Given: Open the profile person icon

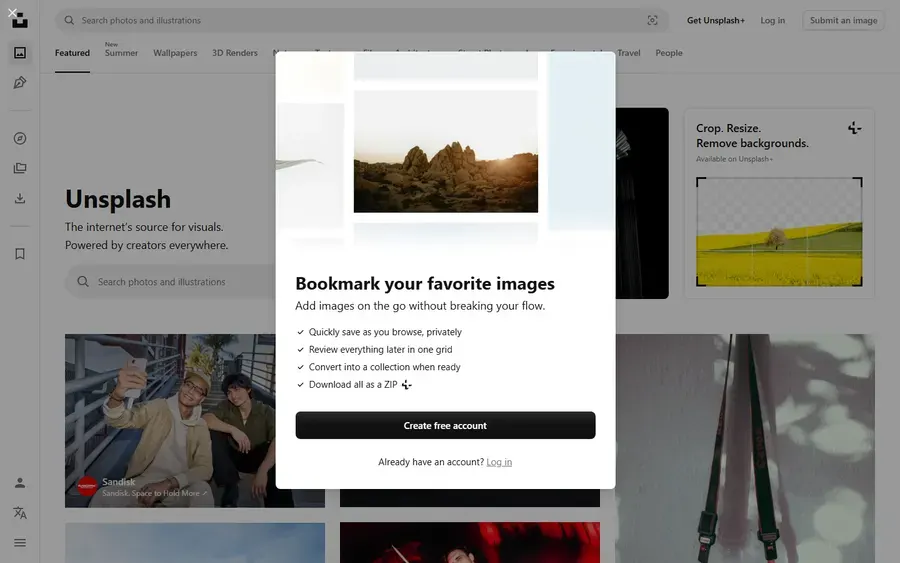Looking at the screenshot, I should [x=20, y=483].
